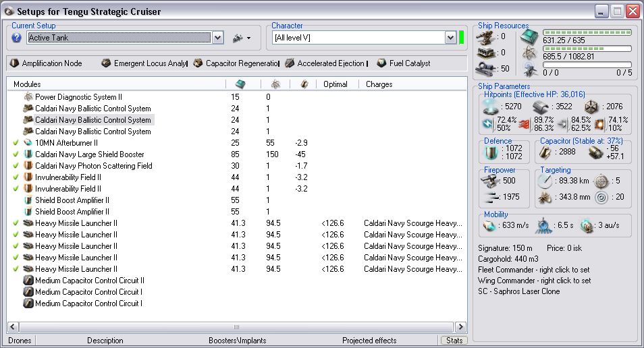Click the structure hitpoints icon showing 2076

pyautogui.click(x=591, y=107)
